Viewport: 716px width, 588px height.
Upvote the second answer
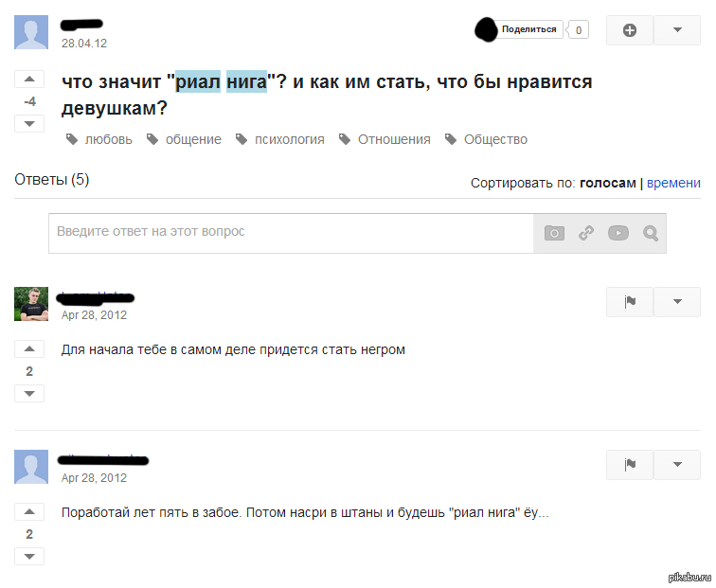[29, 511]
